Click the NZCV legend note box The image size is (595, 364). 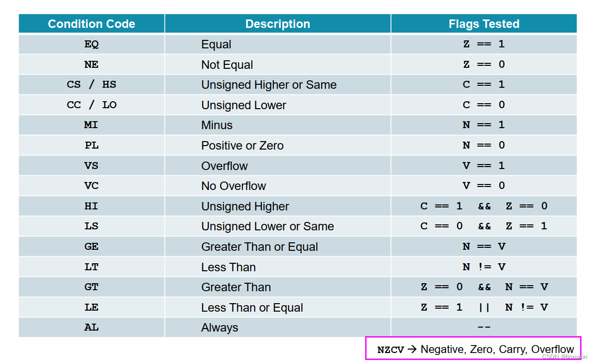coord(475,349)
